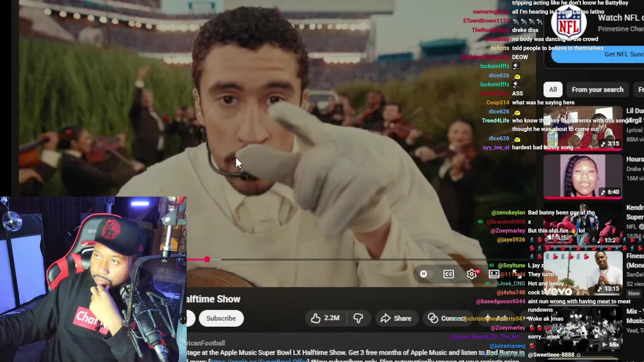Click chat username ayy_tee_el
Viewport: 644px width, 362px height.
(496, 148)
